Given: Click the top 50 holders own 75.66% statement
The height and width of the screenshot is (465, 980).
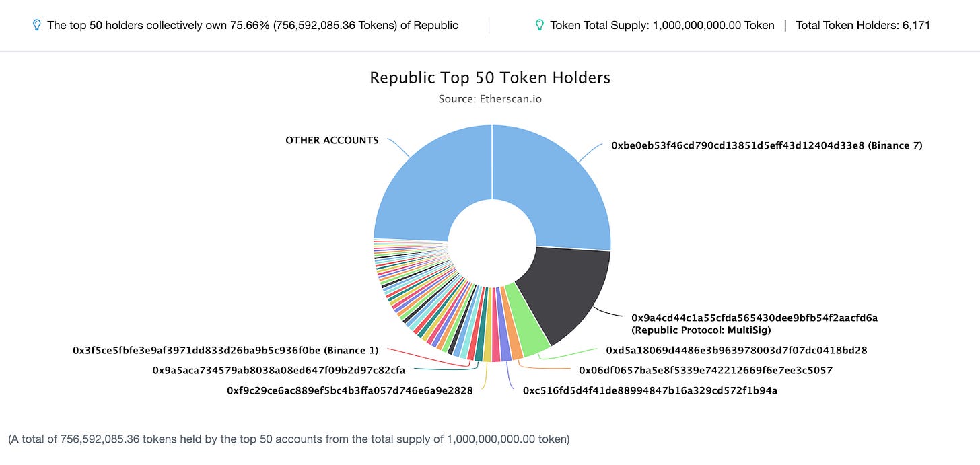Looking at the screenshot, I should pyautogui.click(x=252, y=26).
